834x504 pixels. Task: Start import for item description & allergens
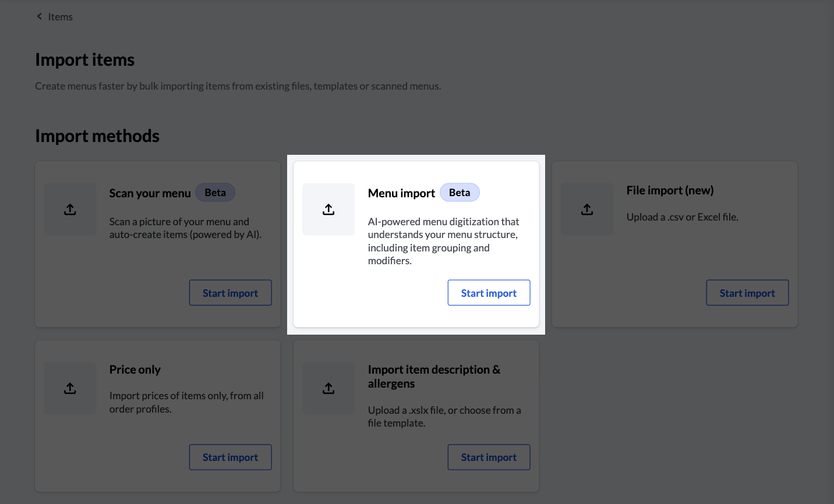coord(489,457)
